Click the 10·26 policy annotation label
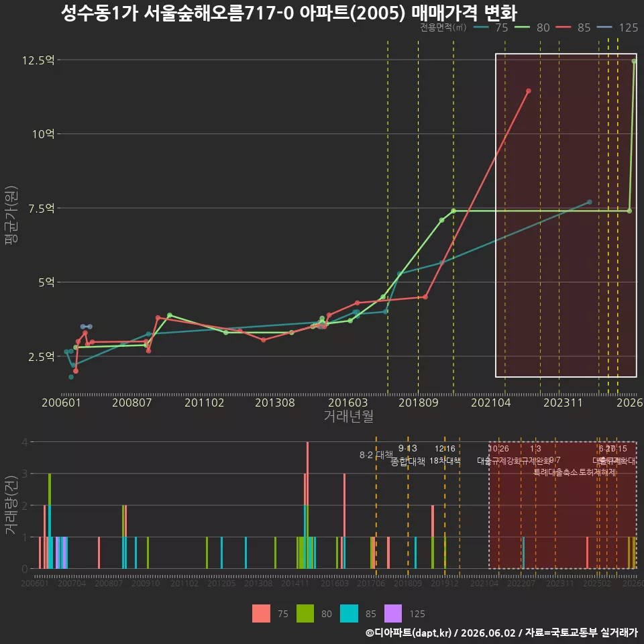The image size is (644, 644). (x=498, y=449)
